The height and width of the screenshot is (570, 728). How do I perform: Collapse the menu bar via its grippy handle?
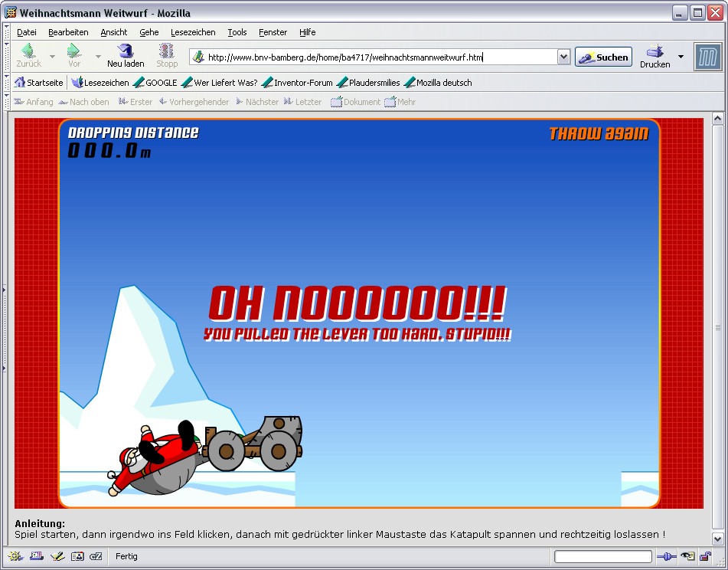6,32
